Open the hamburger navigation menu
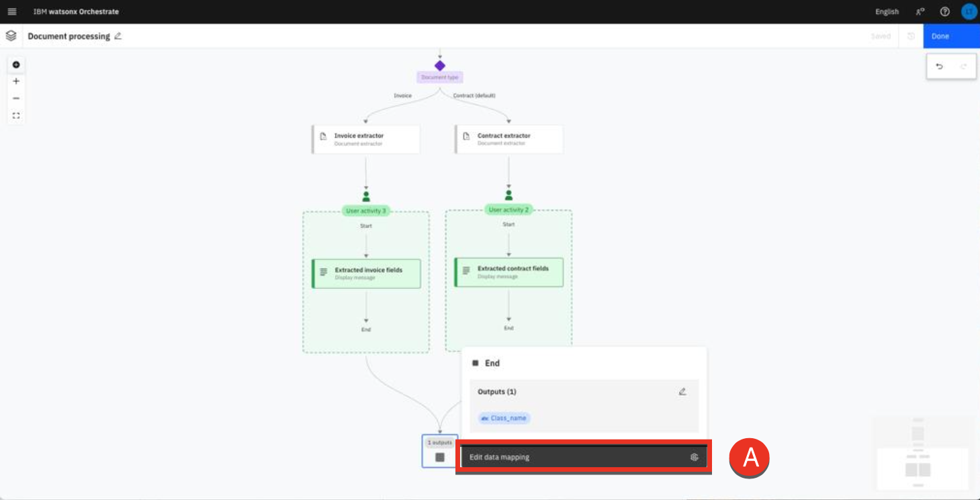 click(x=11, y=11)
